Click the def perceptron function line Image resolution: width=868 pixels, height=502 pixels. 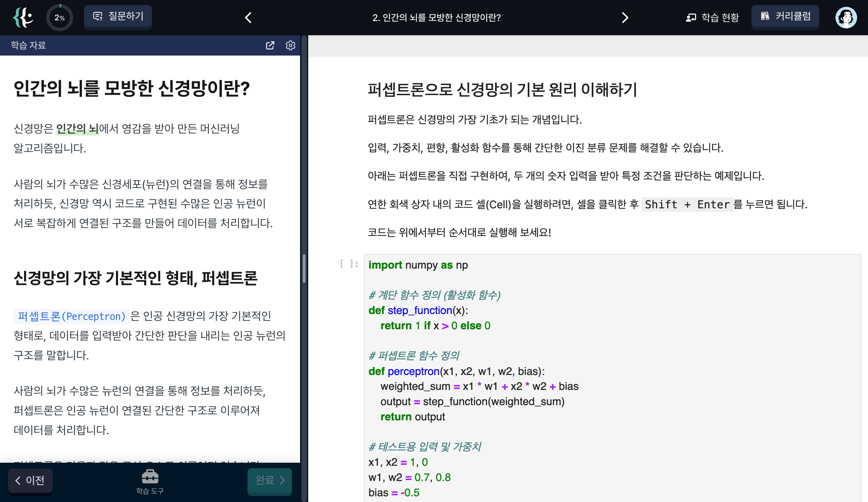[x=456, y=371]
